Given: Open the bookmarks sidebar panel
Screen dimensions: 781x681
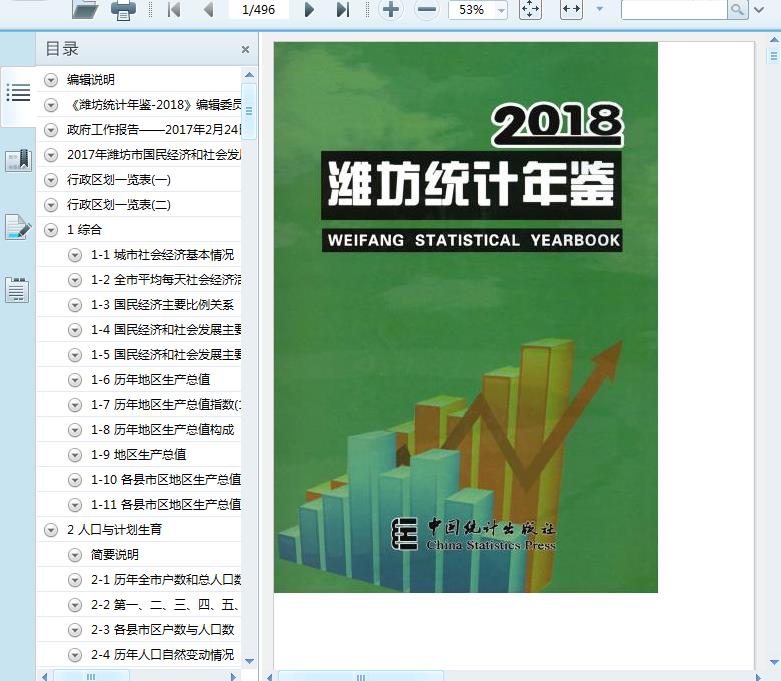Looking at the screenshot, I should pos(18,160).
